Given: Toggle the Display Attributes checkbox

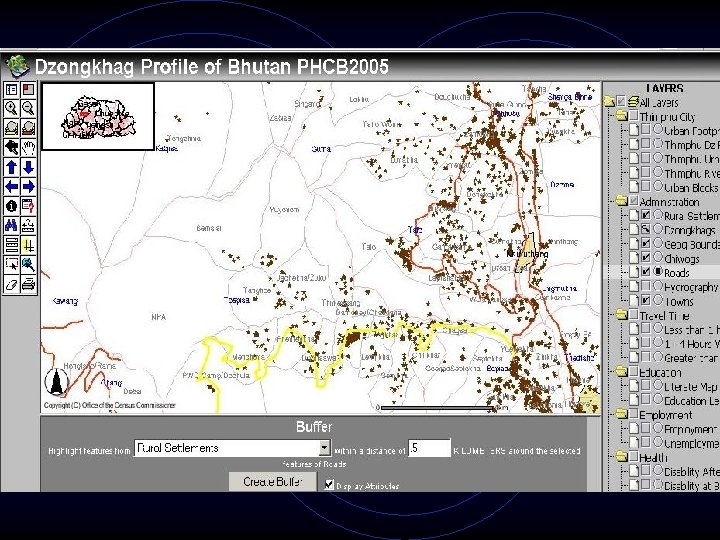Looking at the screenshot, I should pyautogui.click(x=329, y=484).
